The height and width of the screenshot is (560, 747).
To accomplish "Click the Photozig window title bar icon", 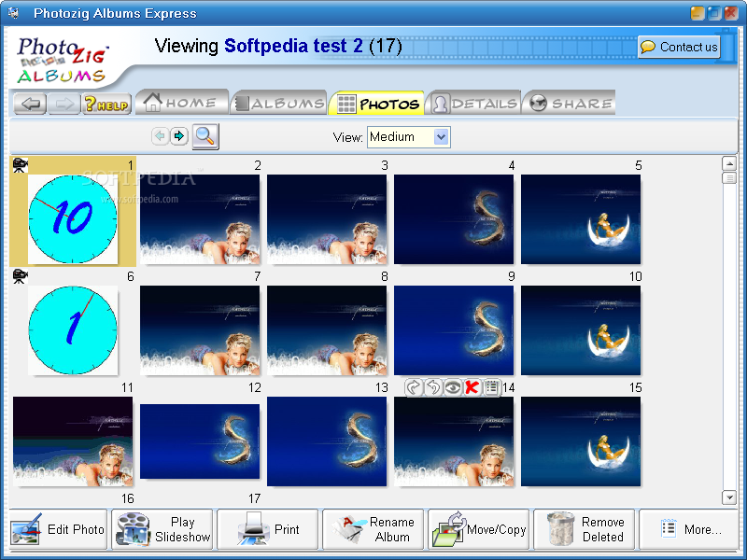I will [x=13, y=13].
